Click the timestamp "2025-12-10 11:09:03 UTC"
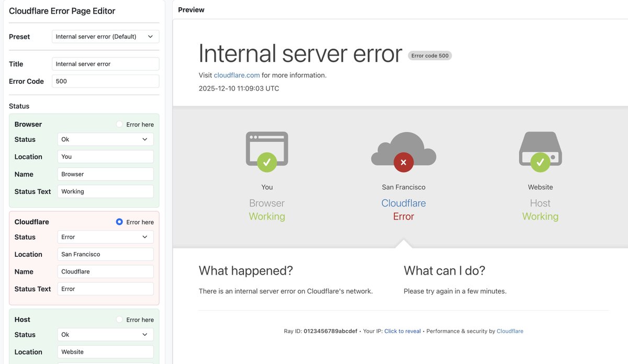The width and height of the screenshot is (628, 364). [239, 88]
